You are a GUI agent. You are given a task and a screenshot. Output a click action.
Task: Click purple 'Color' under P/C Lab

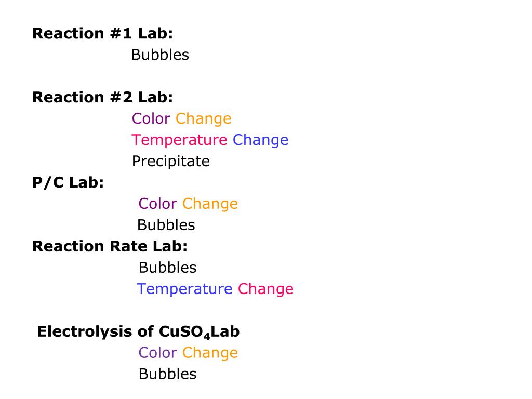(158, 204)
